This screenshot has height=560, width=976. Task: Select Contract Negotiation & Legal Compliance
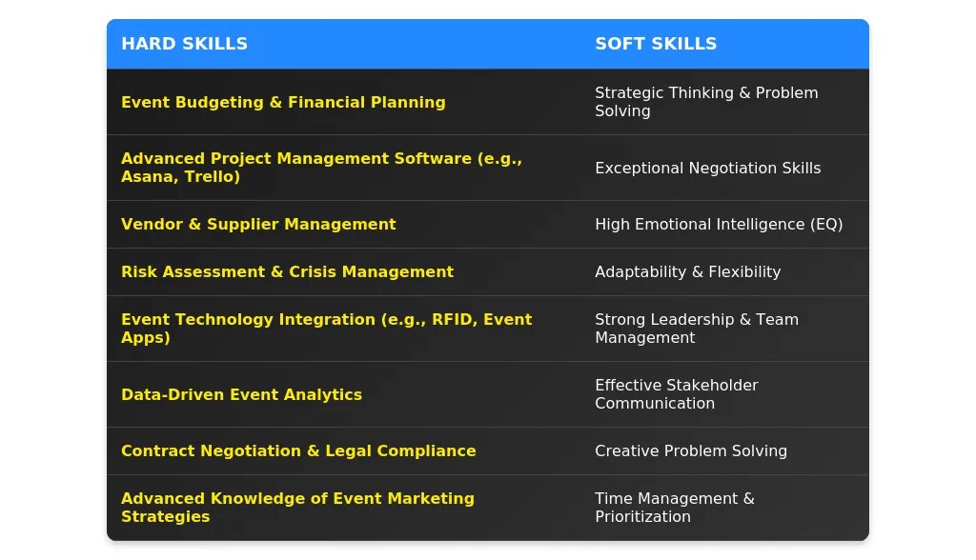coord(298,450)
